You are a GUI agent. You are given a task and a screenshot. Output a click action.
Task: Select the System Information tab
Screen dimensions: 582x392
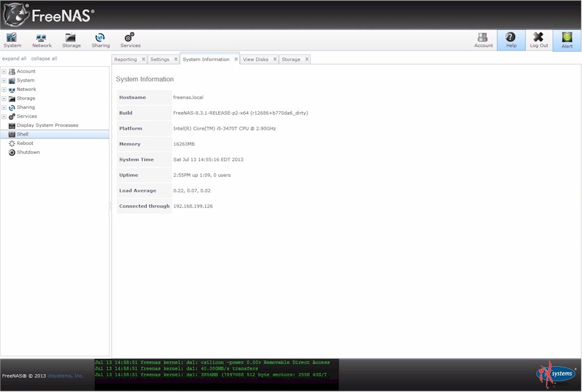(x=206, y=59)
